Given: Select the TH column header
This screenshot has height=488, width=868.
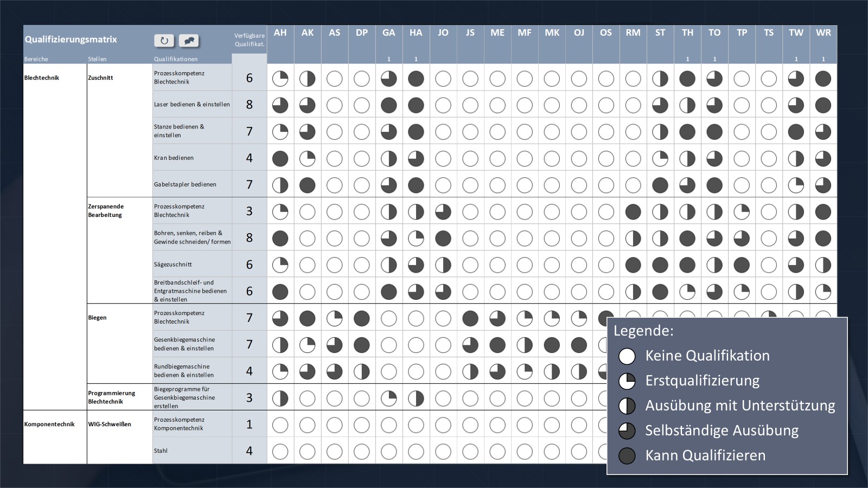Looking at the screenshot, I should (687, 33).
